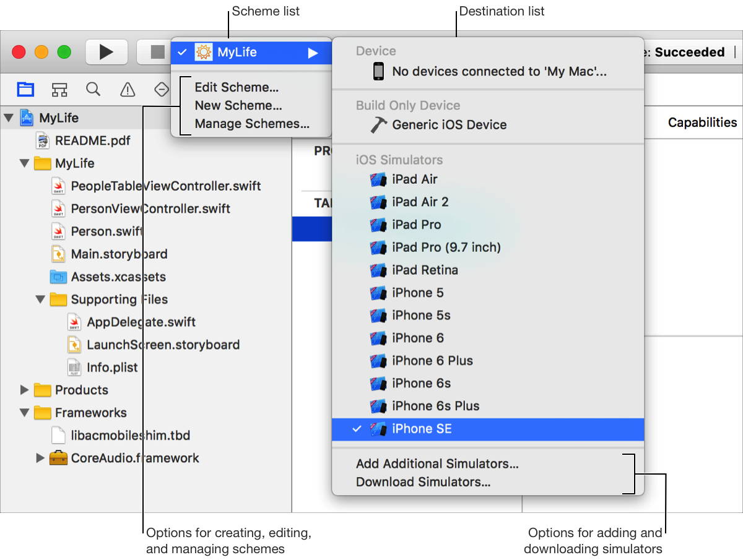The width and height of the screenshot is (743, 560).
Task: Select Products group
Action: pyautogui.click(x=82, y=390)
